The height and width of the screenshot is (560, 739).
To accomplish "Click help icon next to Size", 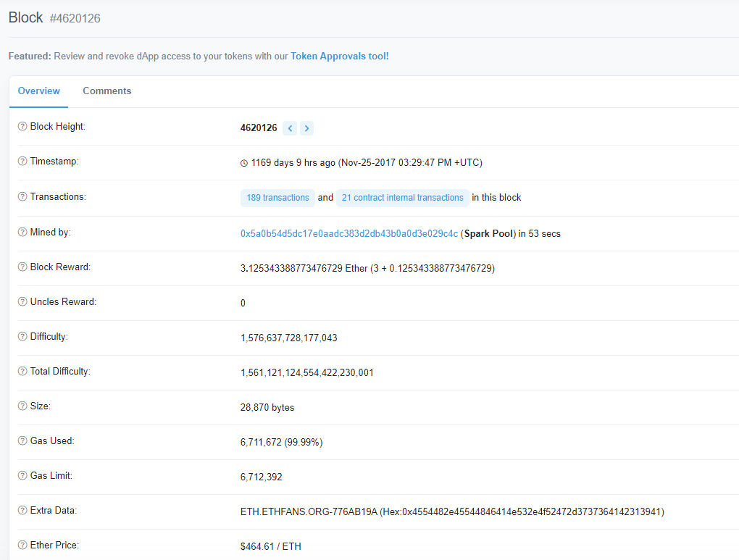I will (22, 406).
